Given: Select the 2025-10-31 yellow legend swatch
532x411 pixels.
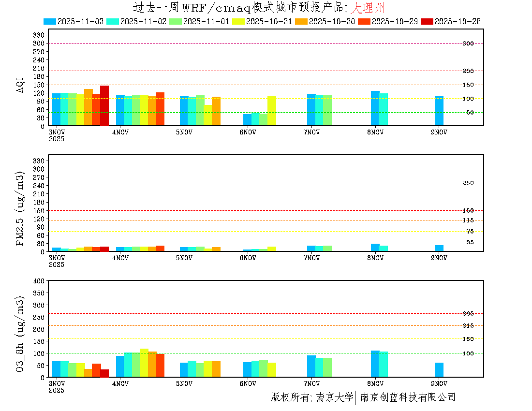Looking at the screenshot, I should [x=238, y=21].
